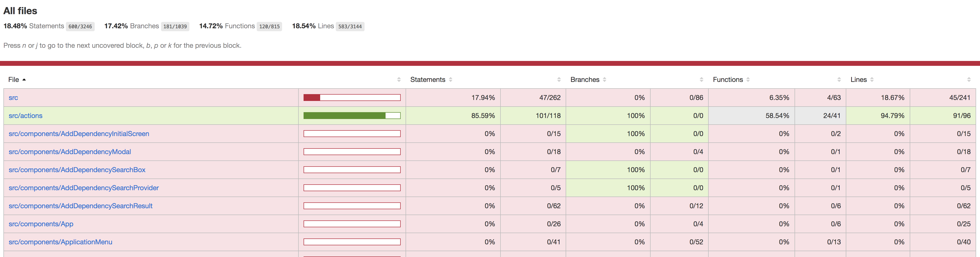This screenshot has width=980, height=257.
Task: Reverse the Statements column sort direction
Action: 450,79
